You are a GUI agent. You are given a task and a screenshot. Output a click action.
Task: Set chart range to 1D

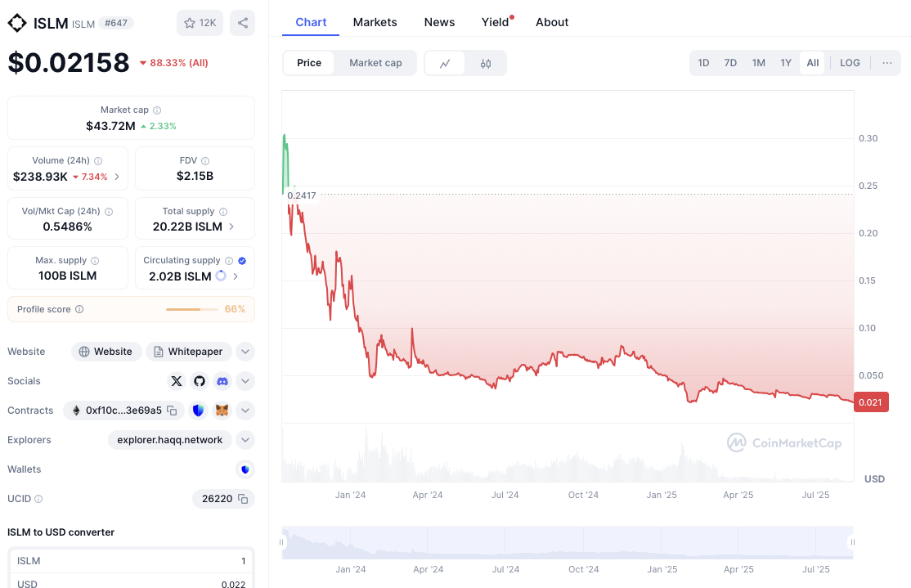coord(703,63)
